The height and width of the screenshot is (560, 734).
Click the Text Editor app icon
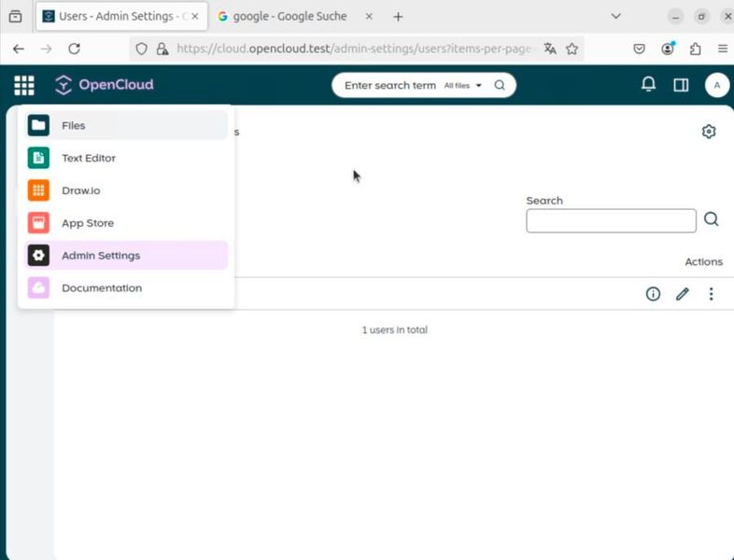tap(38, 158)
